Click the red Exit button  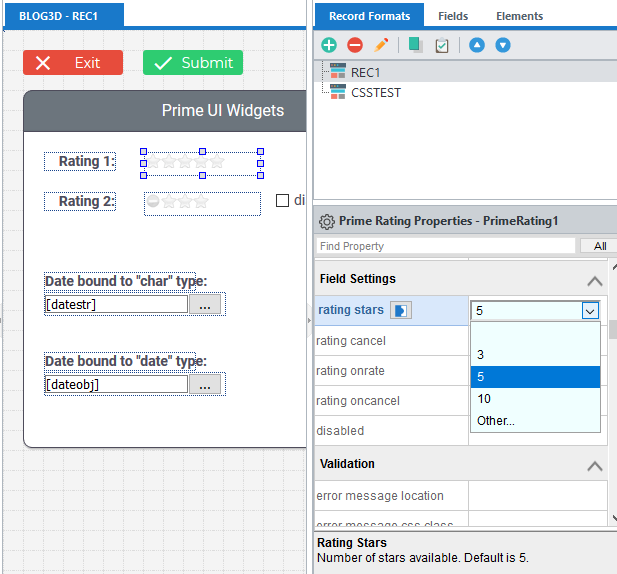tap(73, 63)
